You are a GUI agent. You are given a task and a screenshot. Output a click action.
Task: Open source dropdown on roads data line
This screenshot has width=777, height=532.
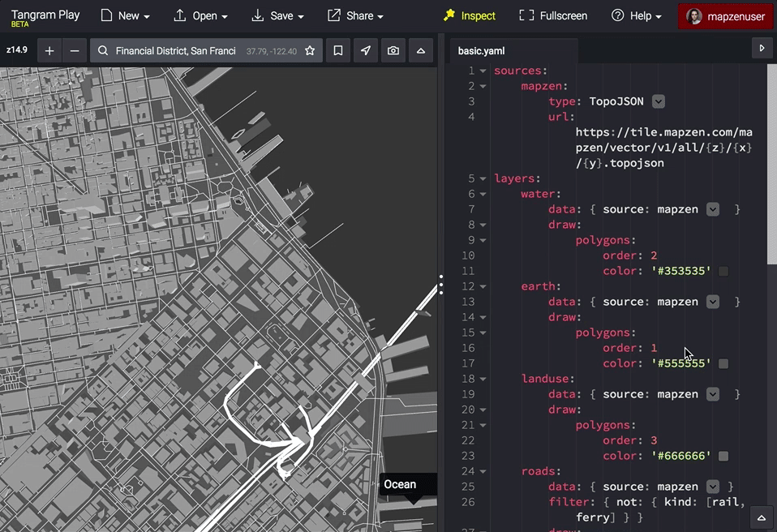coord(713,487)
